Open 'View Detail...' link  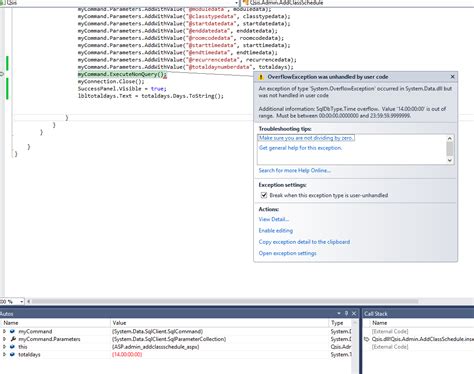(x=274, y=219)
